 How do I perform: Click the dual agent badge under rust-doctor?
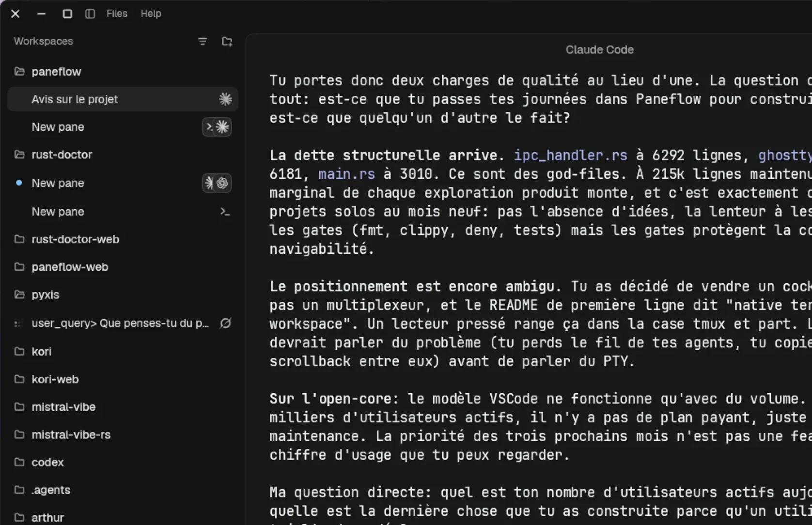(217, 183)
